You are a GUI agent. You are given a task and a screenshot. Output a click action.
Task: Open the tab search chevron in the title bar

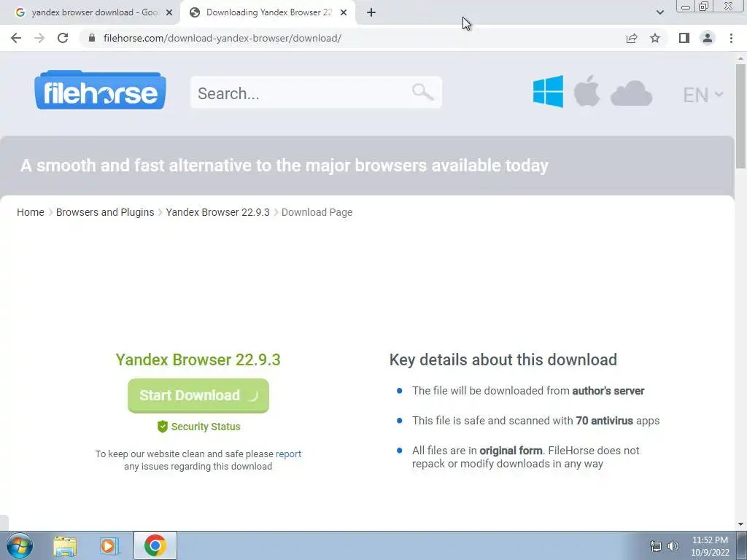click(659, 12)
